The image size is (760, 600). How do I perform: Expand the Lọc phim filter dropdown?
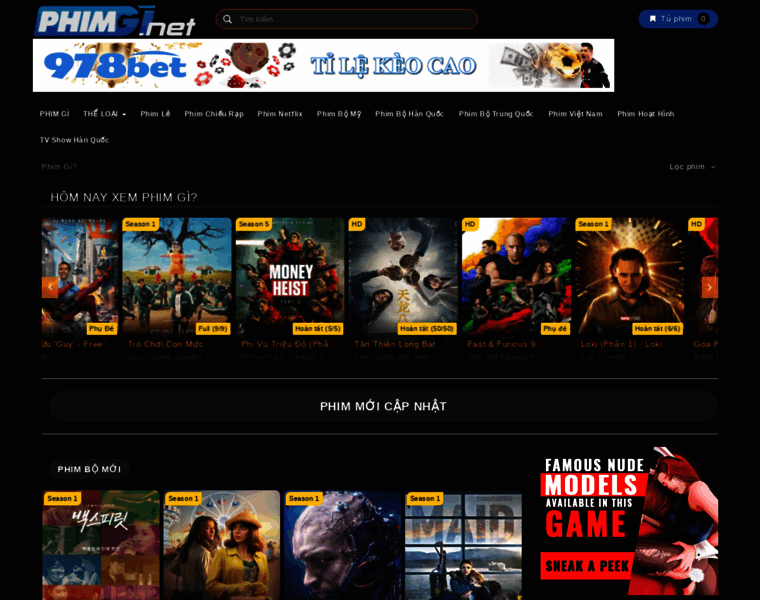tap(692, 167)
